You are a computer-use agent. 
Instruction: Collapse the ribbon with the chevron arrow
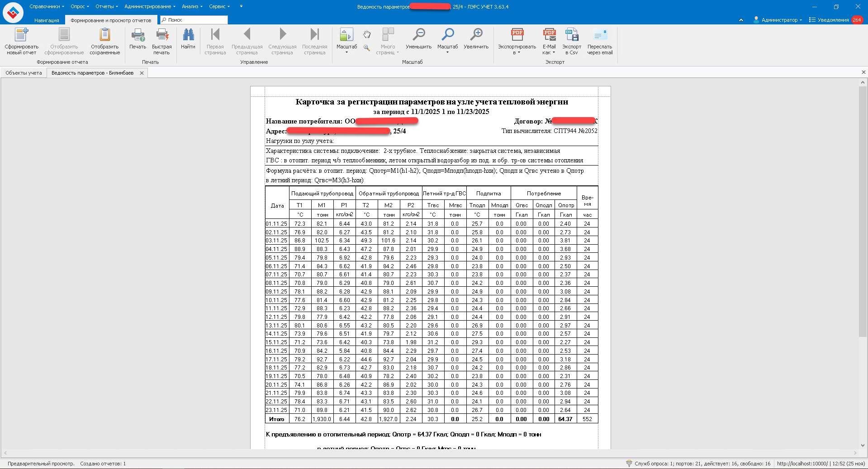(741, 20)
